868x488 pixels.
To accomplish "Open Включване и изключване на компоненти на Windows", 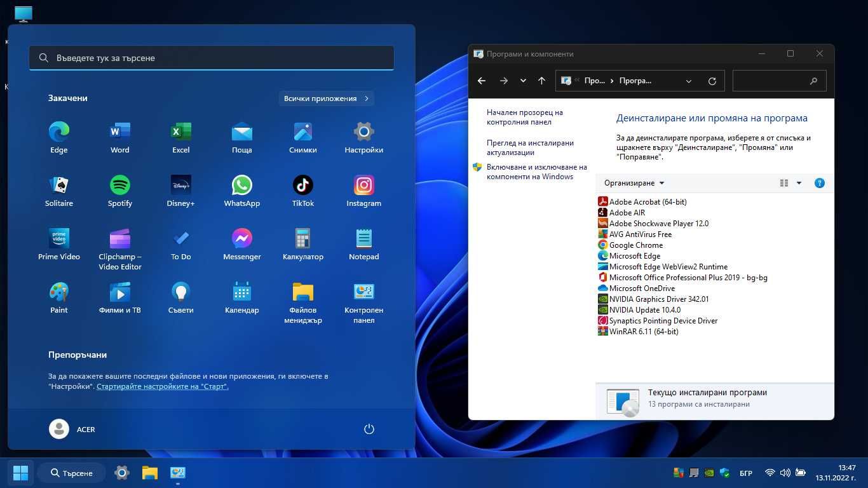I will click(536, 172).
